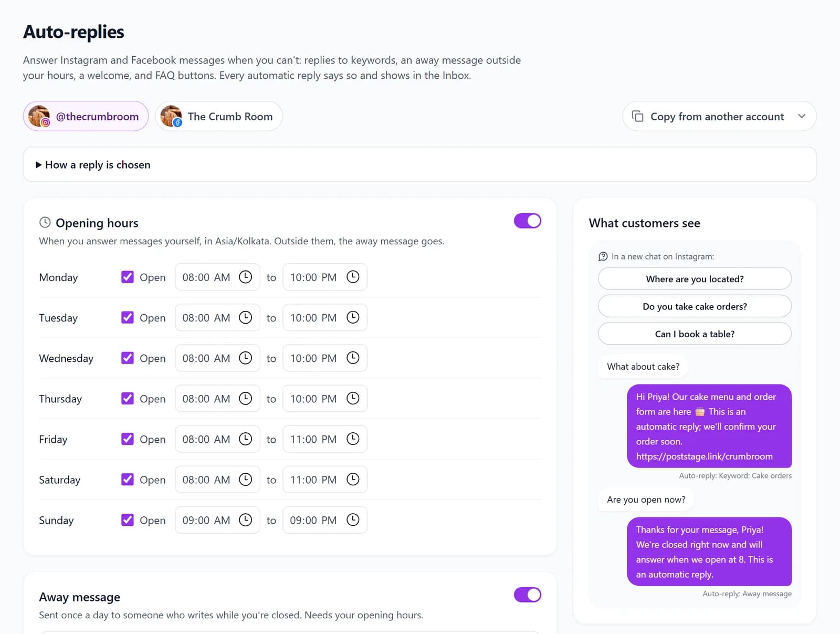Select the @thecrumbroom Instagram account tab
Viewport: 840px width, 634px height.
coord(86,116)
